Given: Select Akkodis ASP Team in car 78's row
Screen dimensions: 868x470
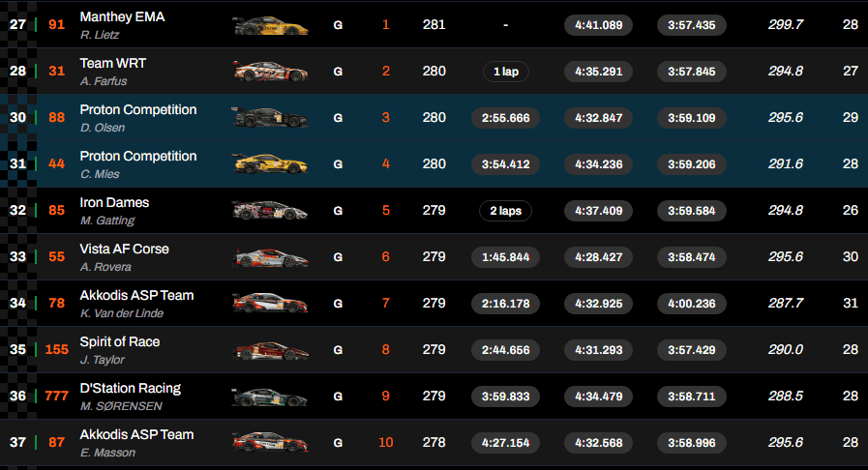Looking at the screenshot, I should tap(136, 296).
